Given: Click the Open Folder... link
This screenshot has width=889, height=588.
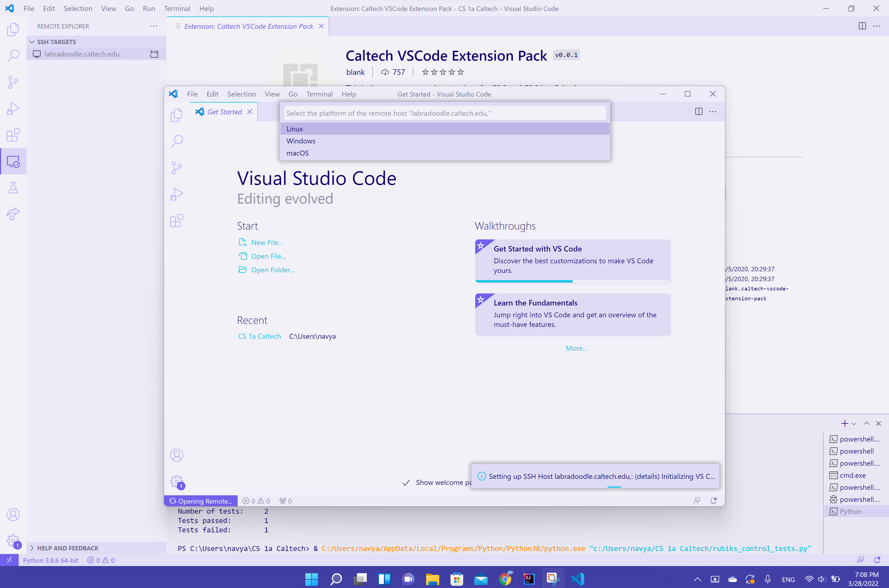Looking at the screenshot, I should point(273,270).
